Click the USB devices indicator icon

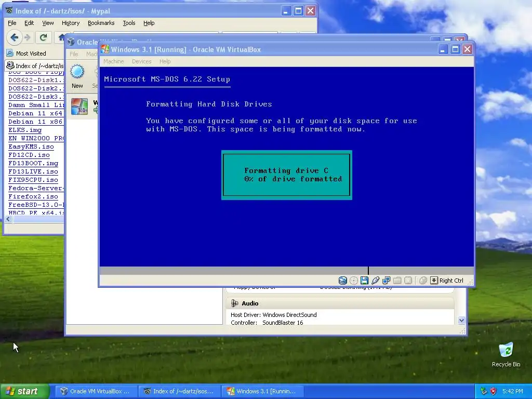pos(375,280)
